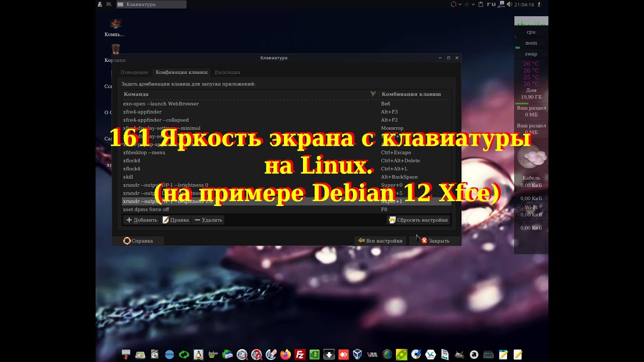
Task: Click the Правка button
Action: (x=176, y=220)
